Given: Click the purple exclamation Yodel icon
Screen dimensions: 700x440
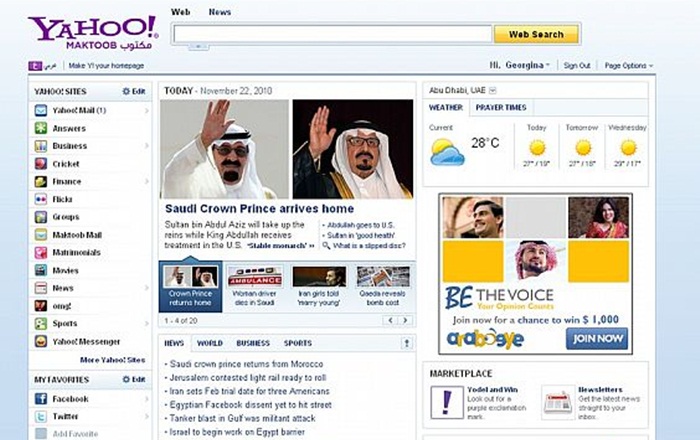Looking at the screenshot, I should 447,402.
